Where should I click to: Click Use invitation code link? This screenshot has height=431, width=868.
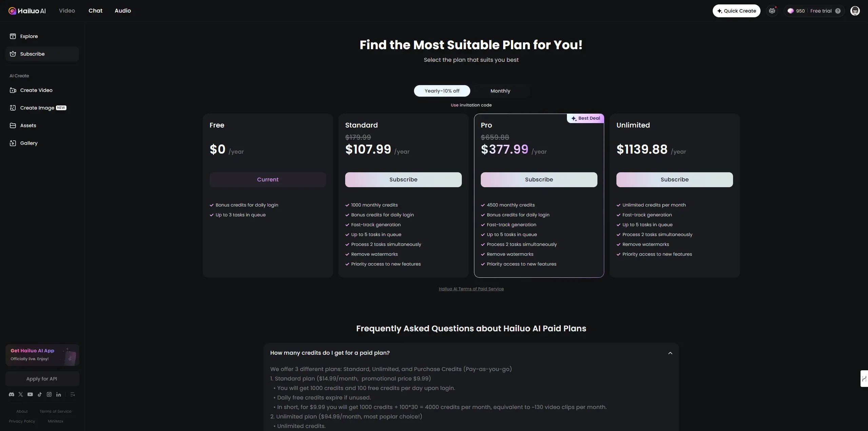[471, 105]
